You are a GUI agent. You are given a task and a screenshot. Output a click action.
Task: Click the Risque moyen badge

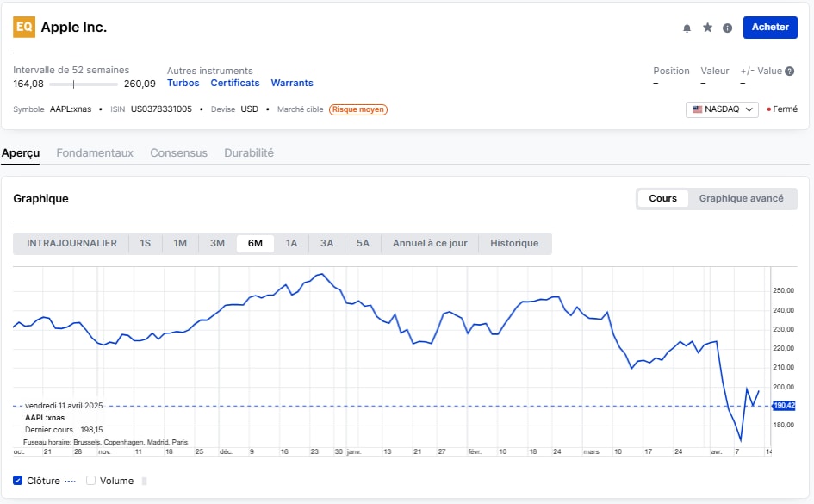click(x=358, y=109)
